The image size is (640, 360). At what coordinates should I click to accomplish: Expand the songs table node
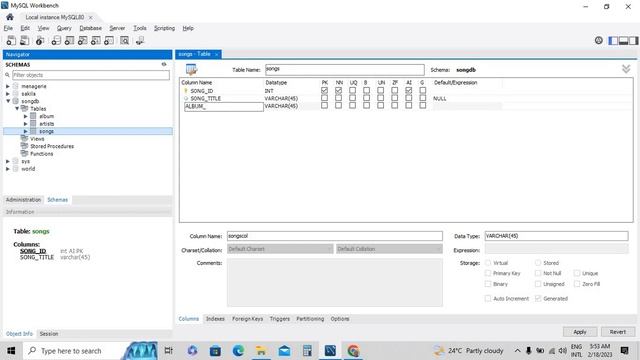pyautogui.click(x=26, y=131)
